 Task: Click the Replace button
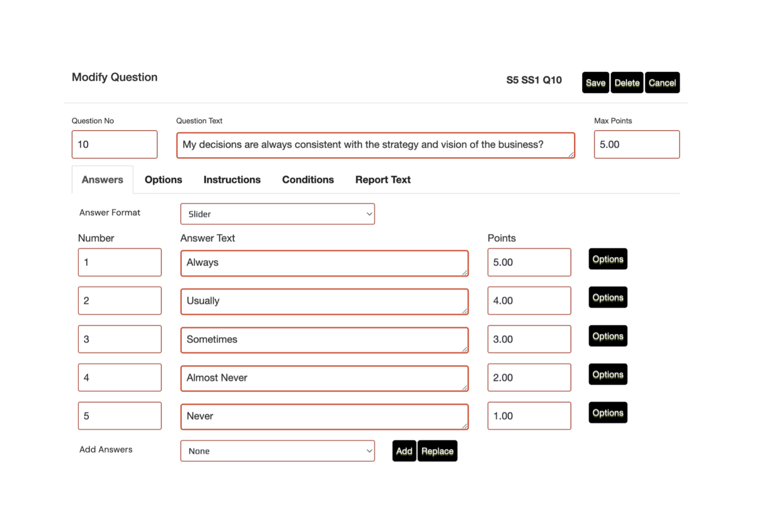437,451
